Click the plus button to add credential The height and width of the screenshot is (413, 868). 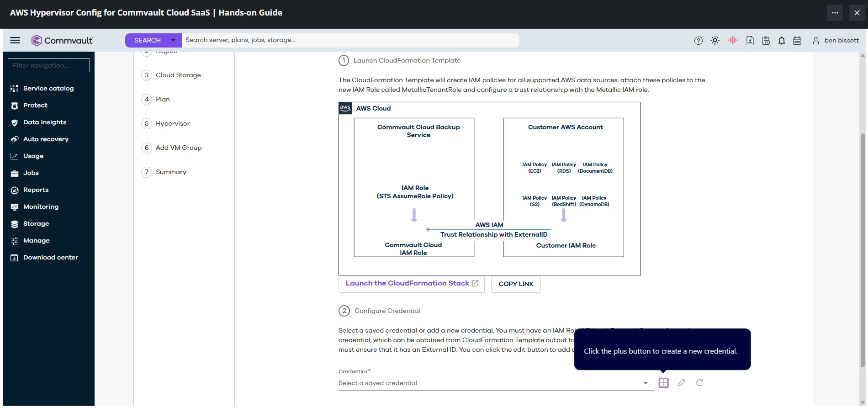point(663,383)
